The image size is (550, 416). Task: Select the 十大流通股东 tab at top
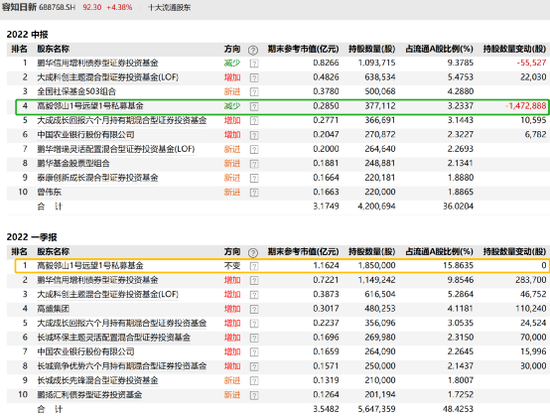(x=169, y=7)
